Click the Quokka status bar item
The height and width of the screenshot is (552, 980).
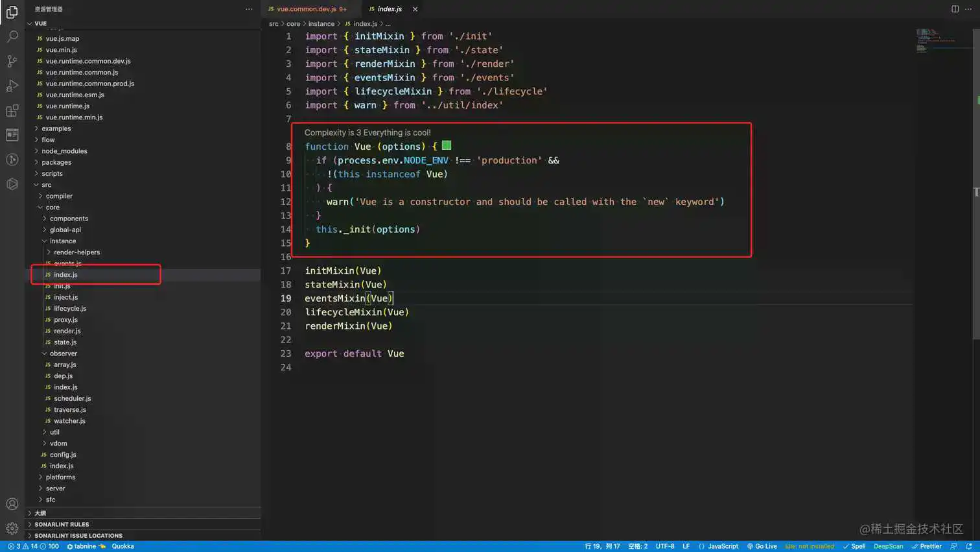pyautogui.click(x=122, y=546)
